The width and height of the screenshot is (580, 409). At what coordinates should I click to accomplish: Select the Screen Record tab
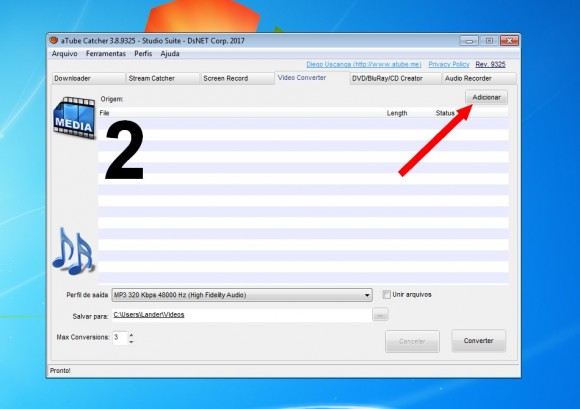(237, 78)
